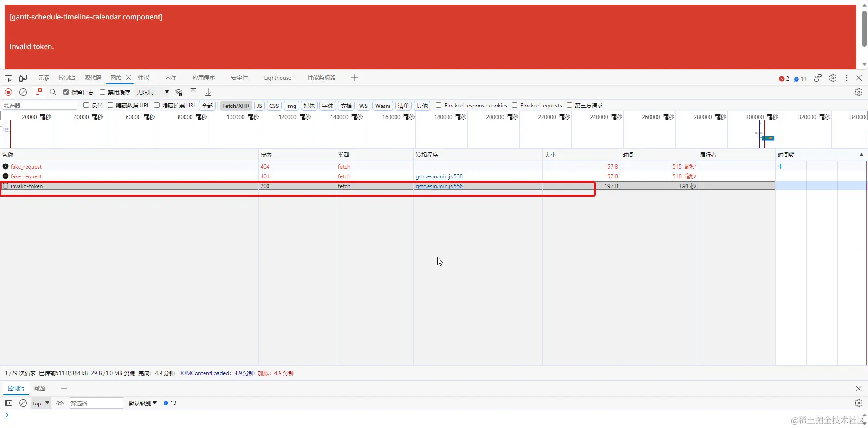868x428 pixels.
Task: Filter requests by CSS
Action: [x=274, y=106]
